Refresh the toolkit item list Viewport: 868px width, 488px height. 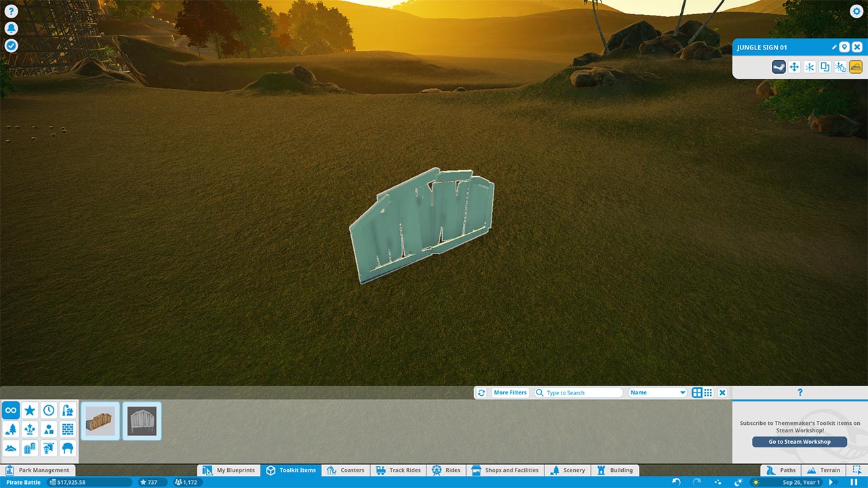(x=481, y=392)
